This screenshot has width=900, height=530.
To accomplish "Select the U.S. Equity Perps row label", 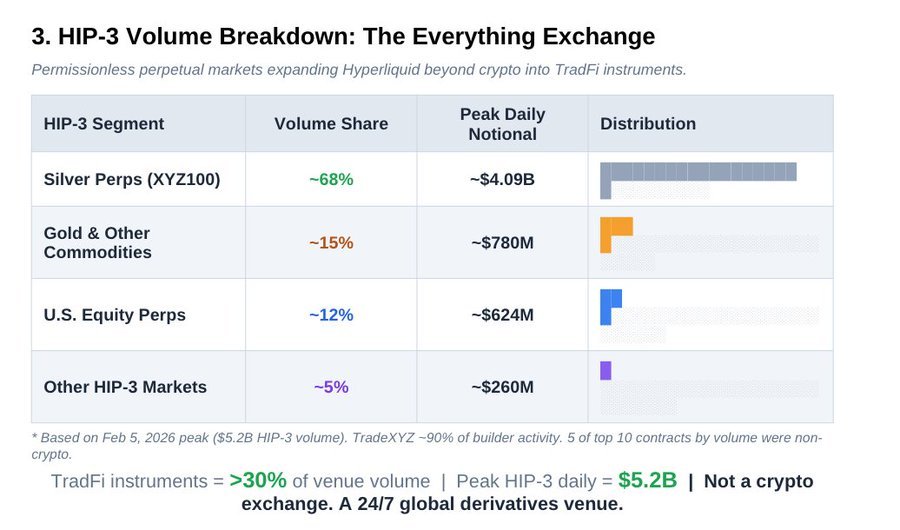I will click(115, 315).
